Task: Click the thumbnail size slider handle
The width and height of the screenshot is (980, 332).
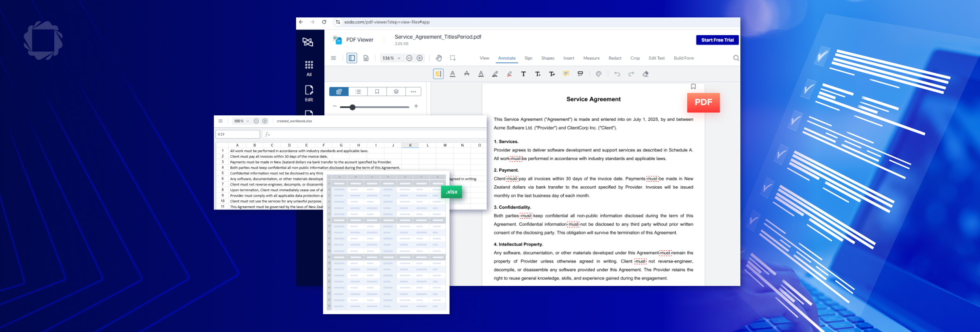Action: click(353, 107)
